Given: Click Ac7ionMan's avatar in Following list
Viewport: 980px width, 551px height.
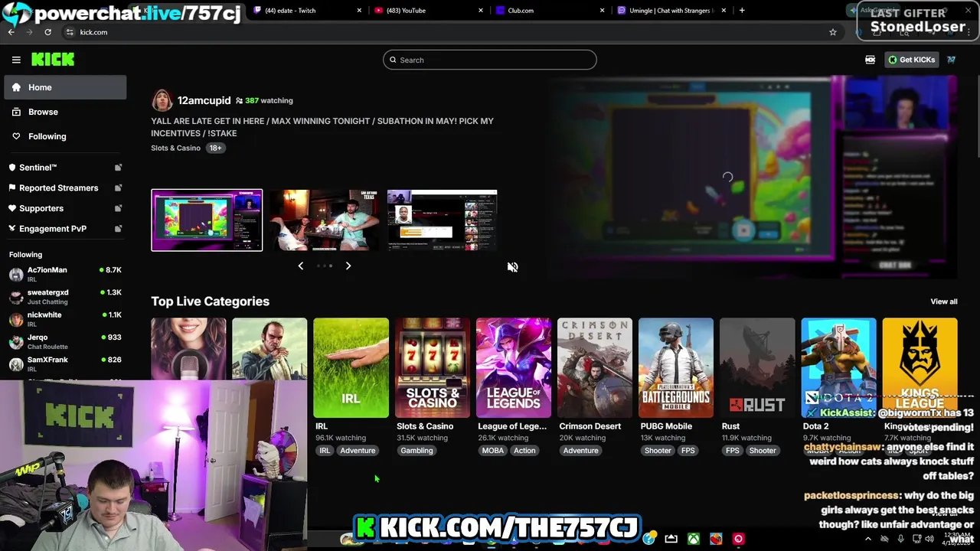Looking at the screenshot, I should (16, 274).
